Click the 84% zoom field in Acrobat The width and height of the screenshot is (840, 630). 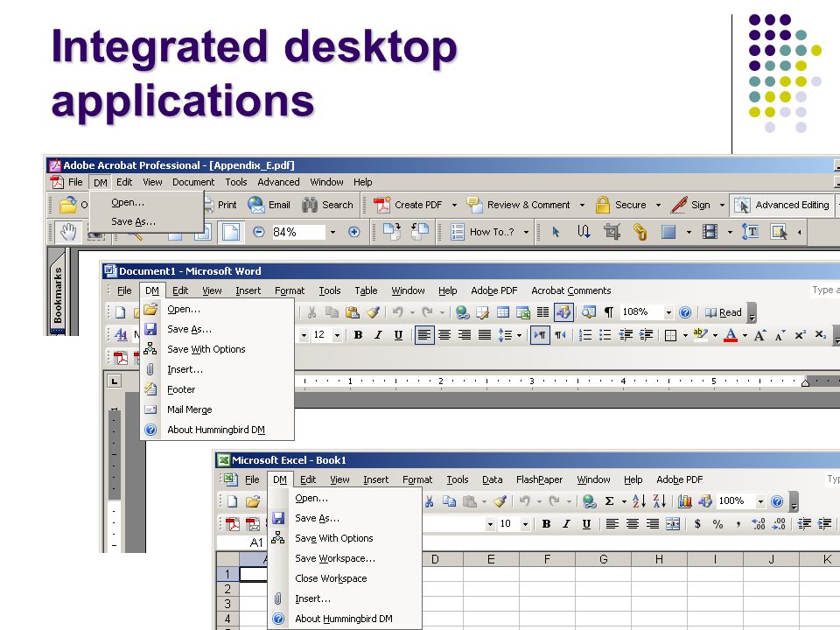tap(297, 232)
